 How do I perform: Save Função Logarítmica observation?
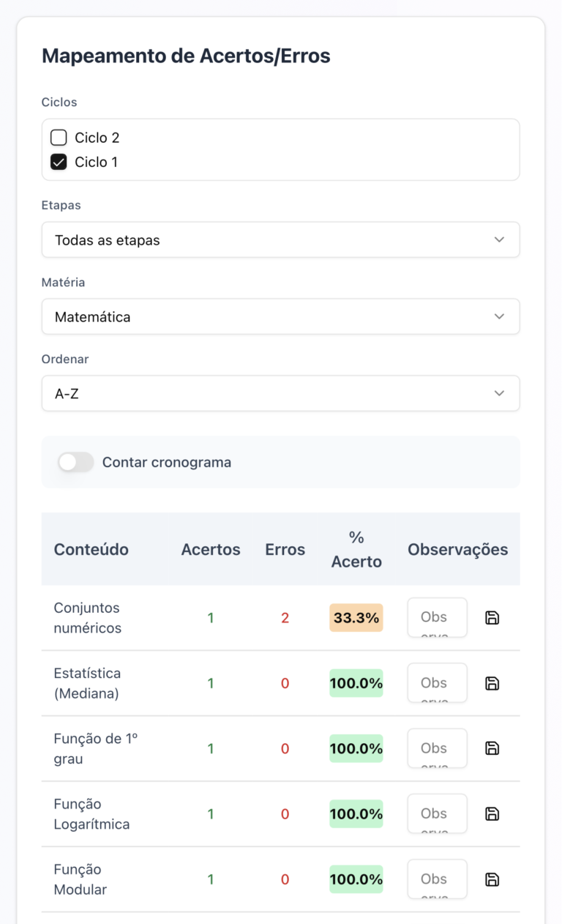click(492, 813)
